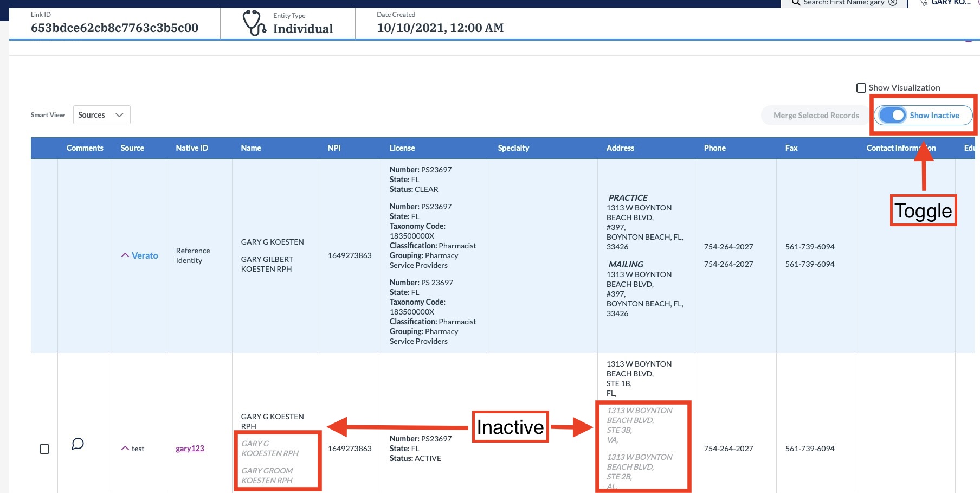Enable the Show Visualization checkbox
Viewport: 980px width, 493px height.
(x=861, y=88)
